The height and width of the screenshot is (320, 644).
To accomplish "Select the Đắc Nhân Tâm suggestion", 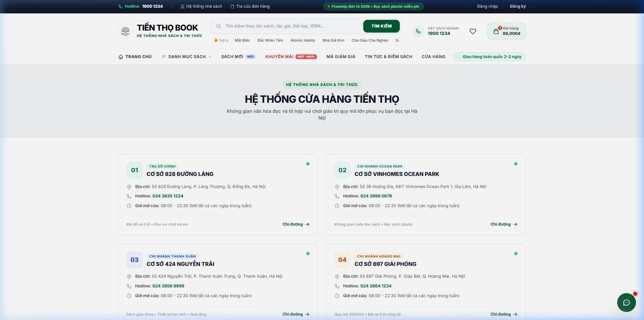I will pos(270,40).
